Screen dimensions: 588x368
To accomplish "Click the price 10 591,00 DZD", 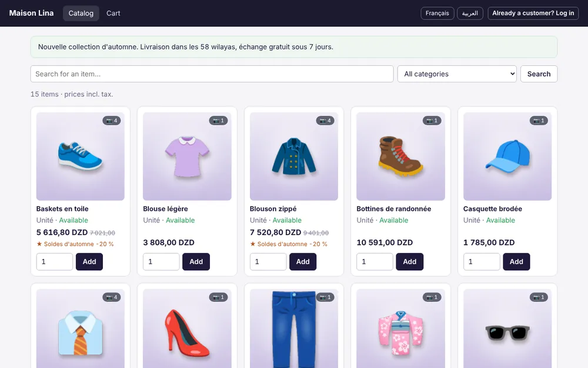I will point(385,243).
